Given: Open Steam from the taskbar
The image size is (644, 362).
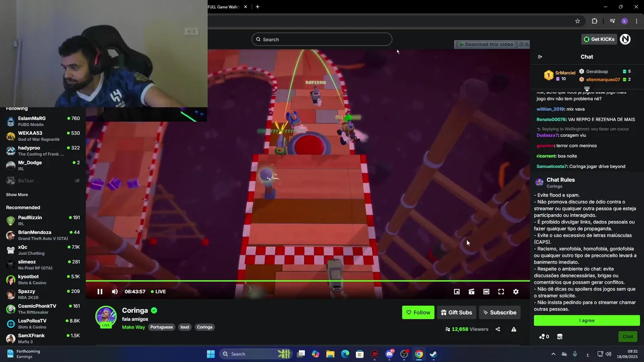Looking at the screenshot, I should click(433, 354).
